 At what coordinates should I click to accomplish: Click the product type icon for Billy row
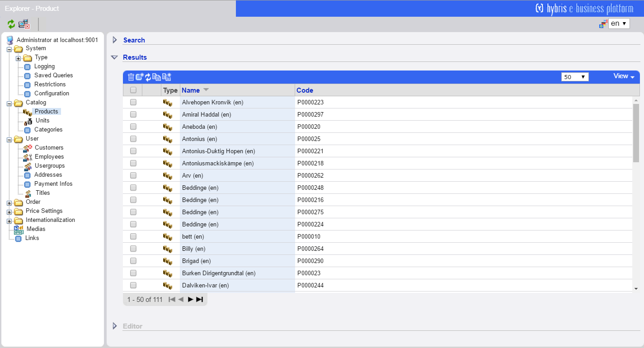[168, 249]
